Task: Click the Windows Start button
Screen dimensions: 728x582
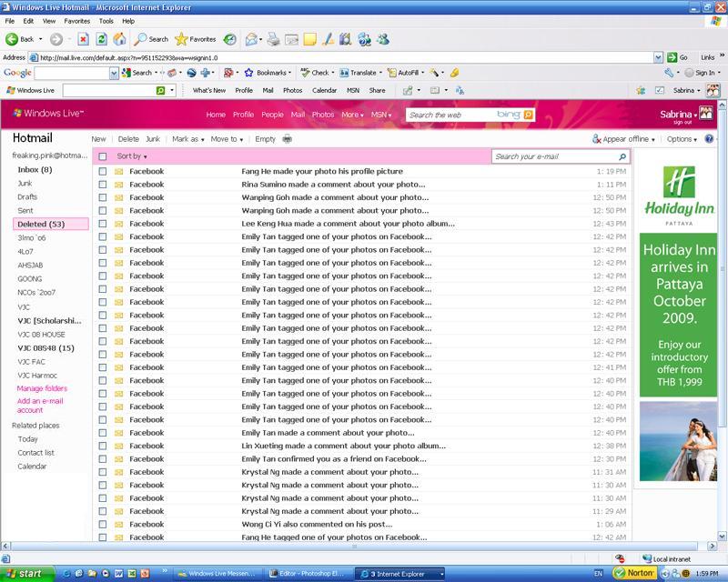Action: point(25,574)
